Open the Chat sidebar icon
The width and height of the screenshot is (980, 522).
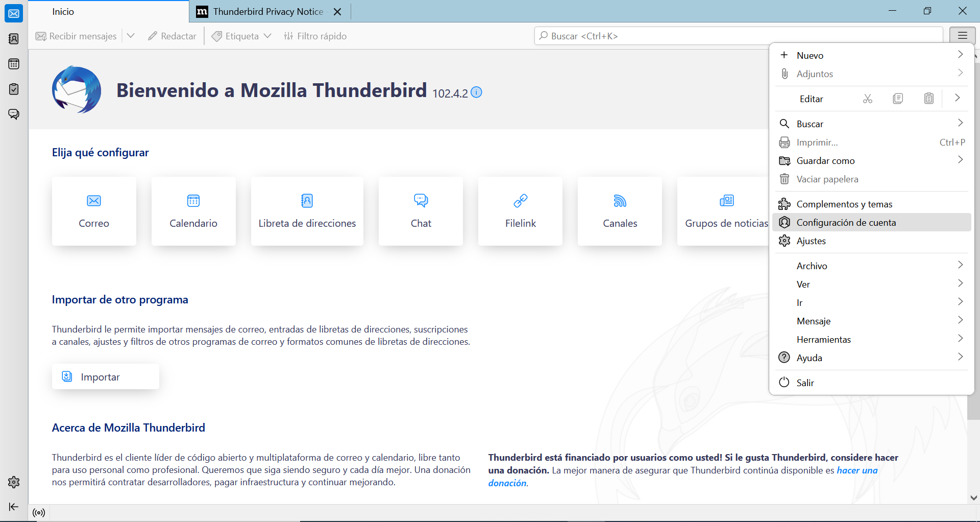14,114
